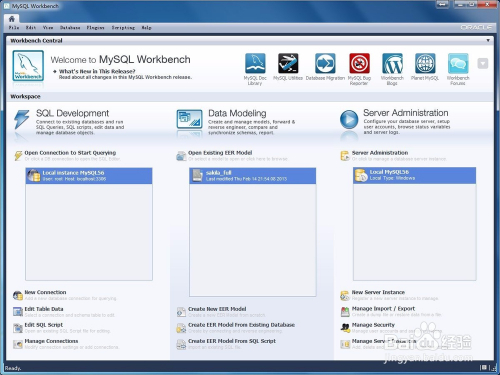Click the Edit Table Data link
The width and height of the screenshot is (500, 375).
(44, 309)
